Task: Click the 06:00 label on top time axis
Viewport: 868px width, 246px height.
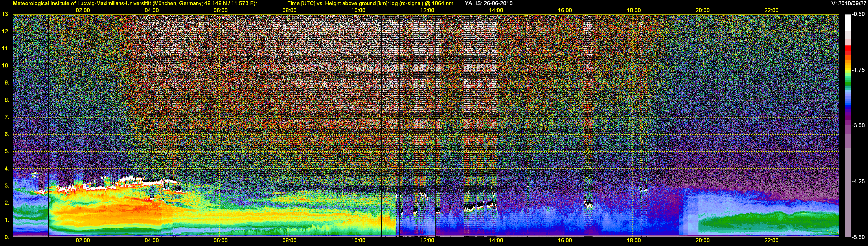Action: (221, 10)
